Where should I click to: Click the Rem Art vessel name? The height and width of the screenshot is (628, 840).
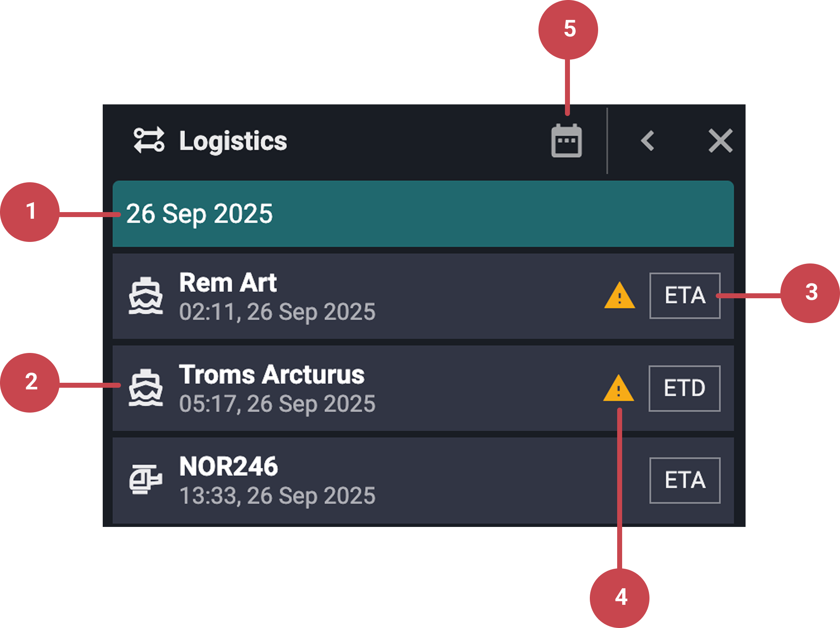(x=227, y=282)
